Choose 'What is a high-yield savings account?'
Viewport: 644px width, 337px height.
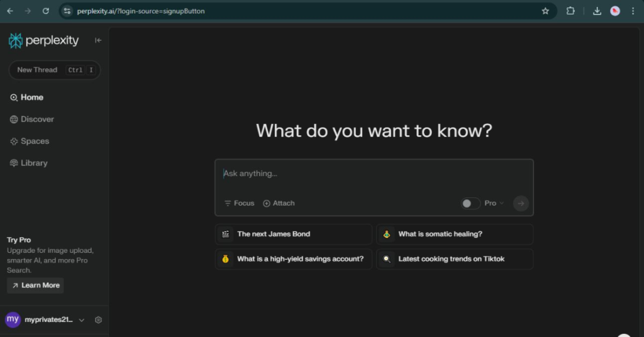coord(294,259)
